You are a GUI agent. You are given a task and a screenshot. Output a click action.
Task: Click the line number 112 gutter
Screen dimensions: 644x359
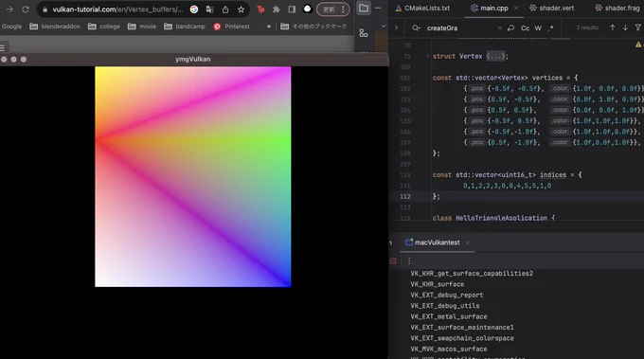[x=405, y=196]
